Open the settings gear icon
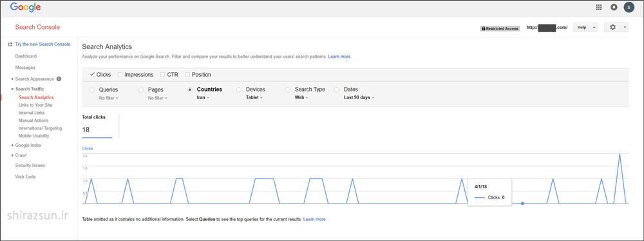Screen dimensions: 644x241 tap(613, 27)
